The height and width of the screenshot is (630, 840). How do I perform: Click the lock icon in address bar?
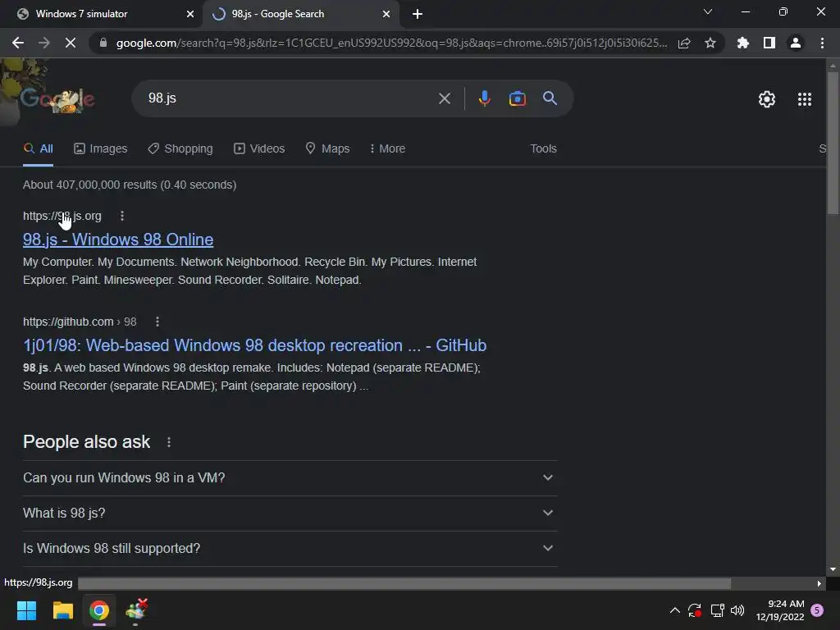tap(103, 43)
